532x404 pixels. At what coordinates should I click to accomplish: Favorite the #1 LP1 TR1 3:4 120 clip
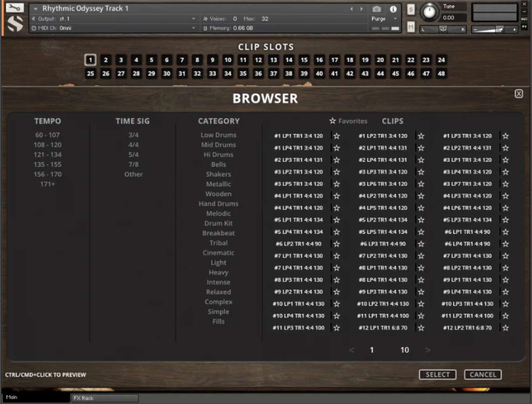coord(336,136)
